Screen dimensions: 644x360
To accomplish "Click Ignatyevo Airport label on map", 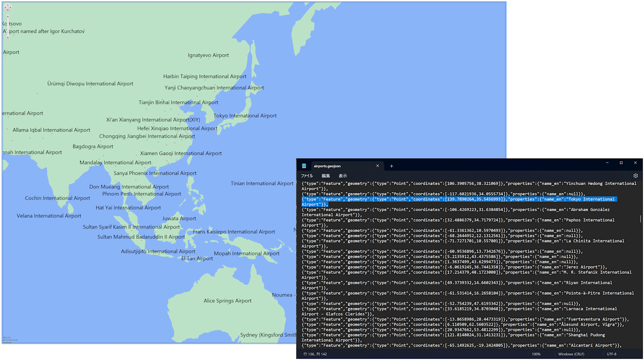I will tap(208, 56).
